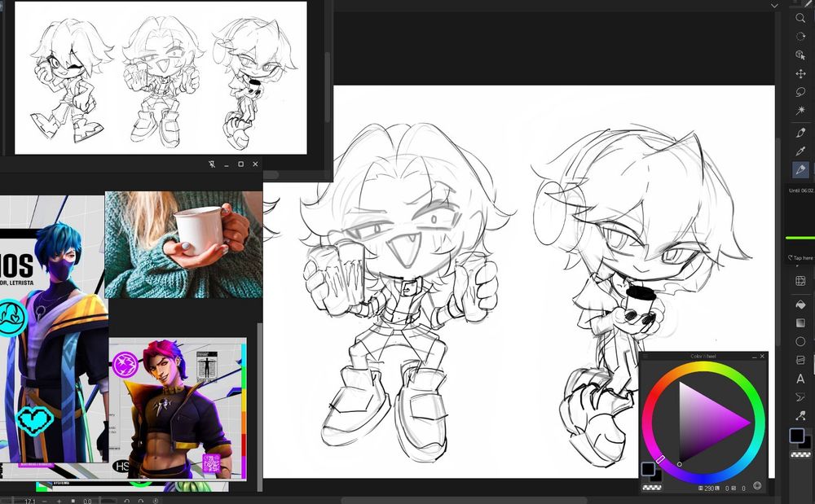Zoom out canvas with minus button
The width and height of the screenshot is (815, 504).
(44, 501)
